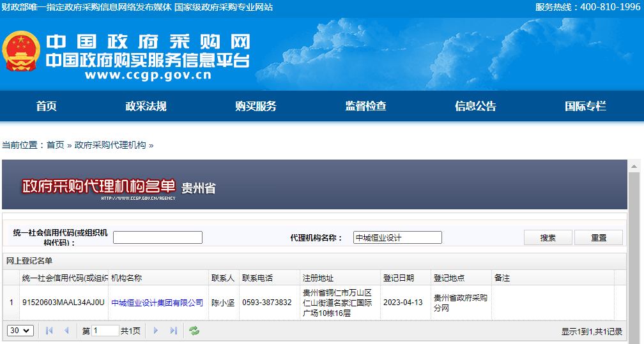644x344 pixels.
Task: Click 注册地址 column header
Action: point(340,278)
